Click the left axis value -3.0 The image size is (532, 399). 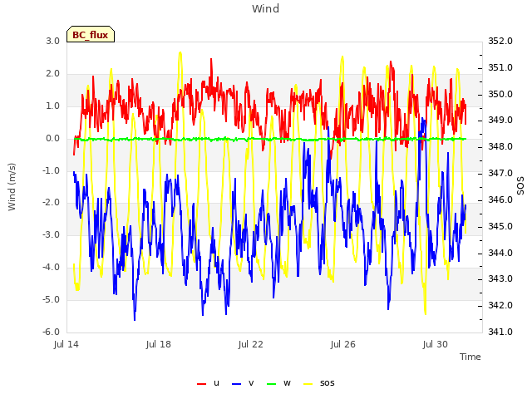tap(52, 234)
